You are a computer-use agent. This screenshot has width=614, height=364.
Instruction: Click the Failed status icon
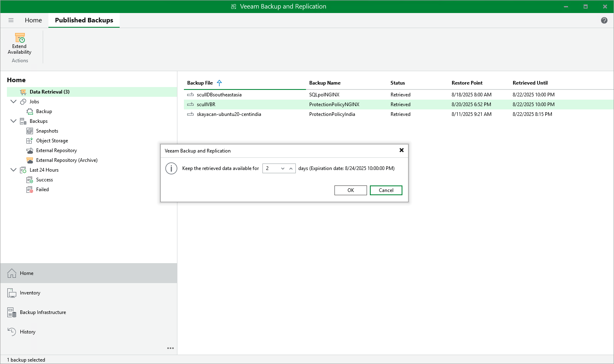[30, 190]
